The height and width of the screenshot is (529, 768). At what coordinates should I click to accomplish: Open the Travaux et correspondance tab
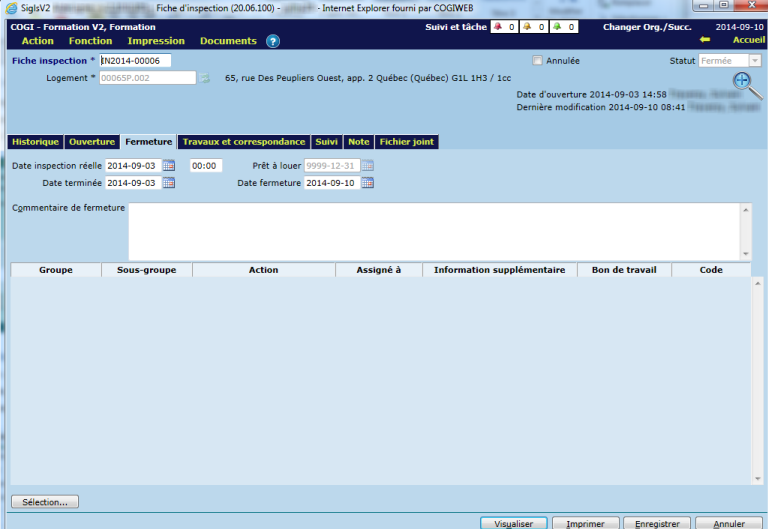coord(244,142)
